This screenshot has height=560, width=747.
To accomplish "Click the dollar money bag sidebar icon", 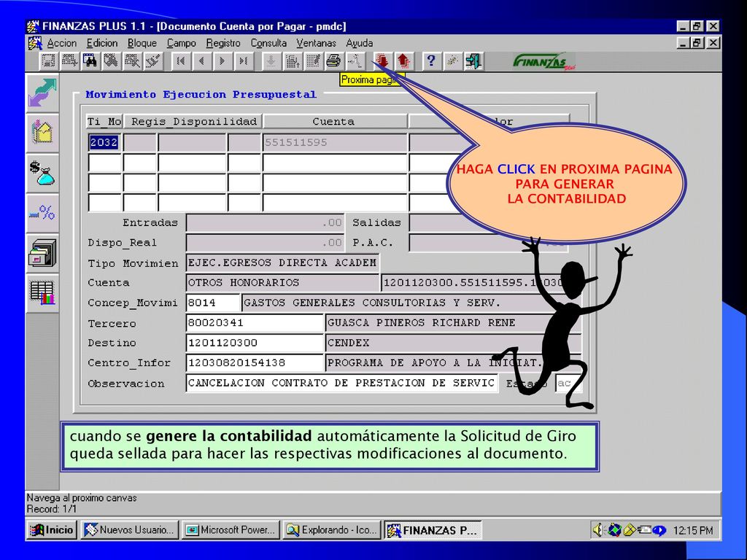I will [x=42, y=173].
